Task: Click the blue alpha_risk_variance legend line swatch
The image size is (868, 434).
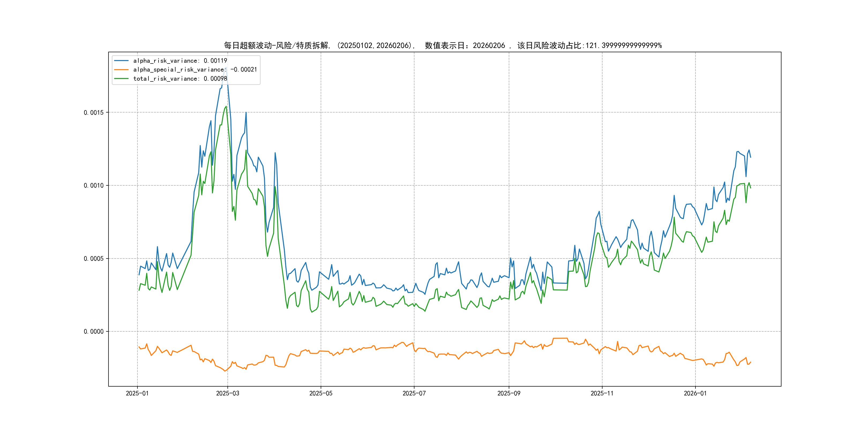Action: click(x=121, y=61)
